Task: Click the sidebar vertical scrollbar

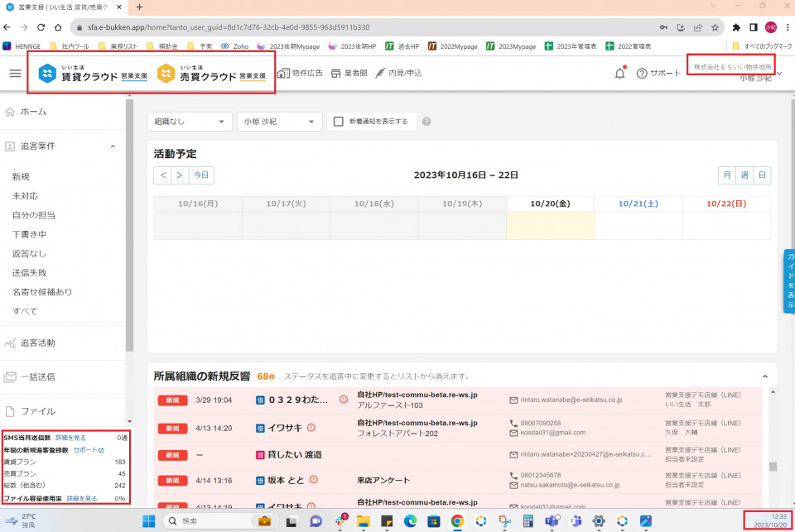Action: (129, 226)
